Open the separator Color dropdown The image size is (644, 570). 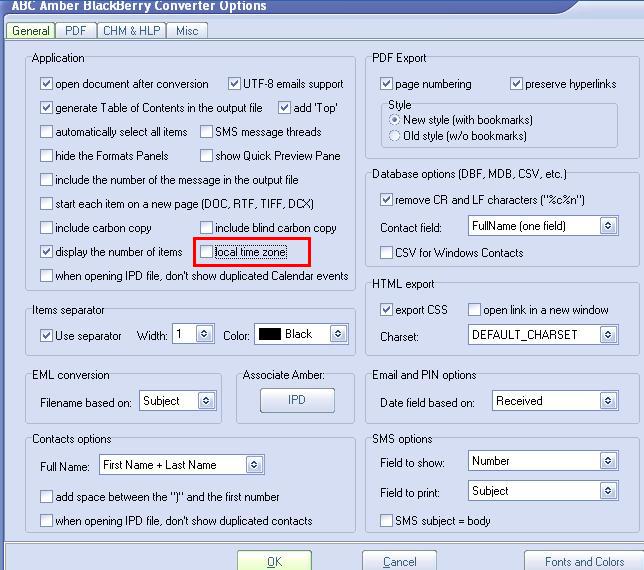coord(338,334)
